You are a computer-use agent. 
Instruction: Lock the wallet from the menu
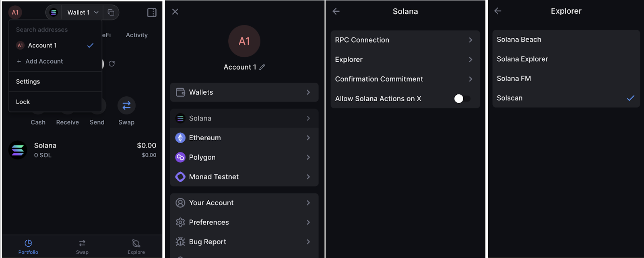tap(55, 102)
